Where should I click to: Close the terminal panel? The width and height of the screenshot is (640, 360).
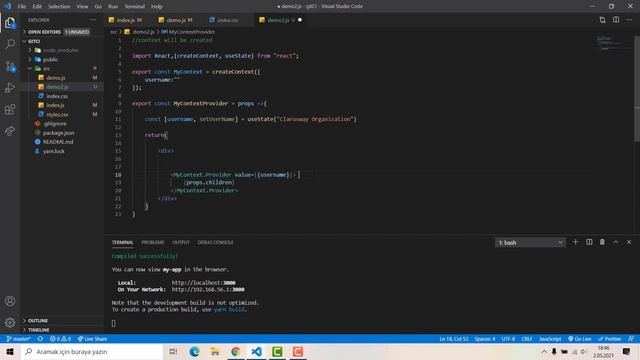pyautogui.click(x=629, y=242)
